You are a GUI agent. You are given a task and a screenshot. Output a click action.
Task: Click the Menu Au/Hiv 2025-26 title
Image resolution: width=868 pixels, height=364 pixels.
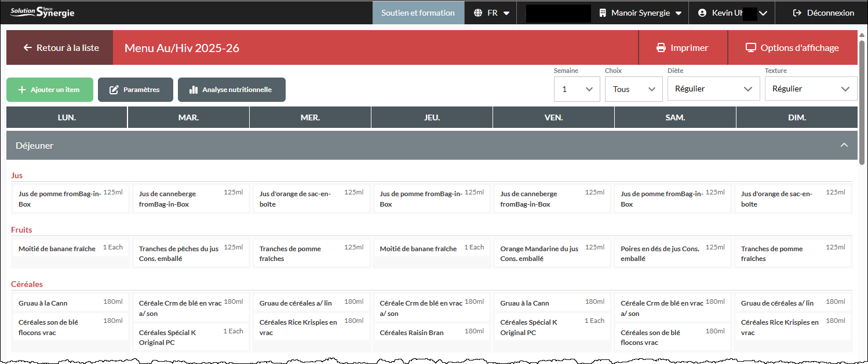(x=182, y=48)
